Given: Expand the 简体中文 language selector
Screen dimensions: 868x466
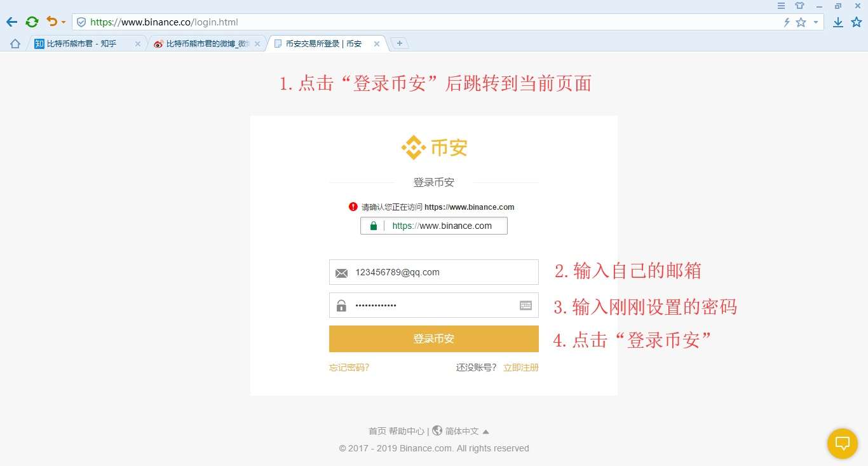Looking at the screenshot, I should pyautogui.click(x=467, y=431).
